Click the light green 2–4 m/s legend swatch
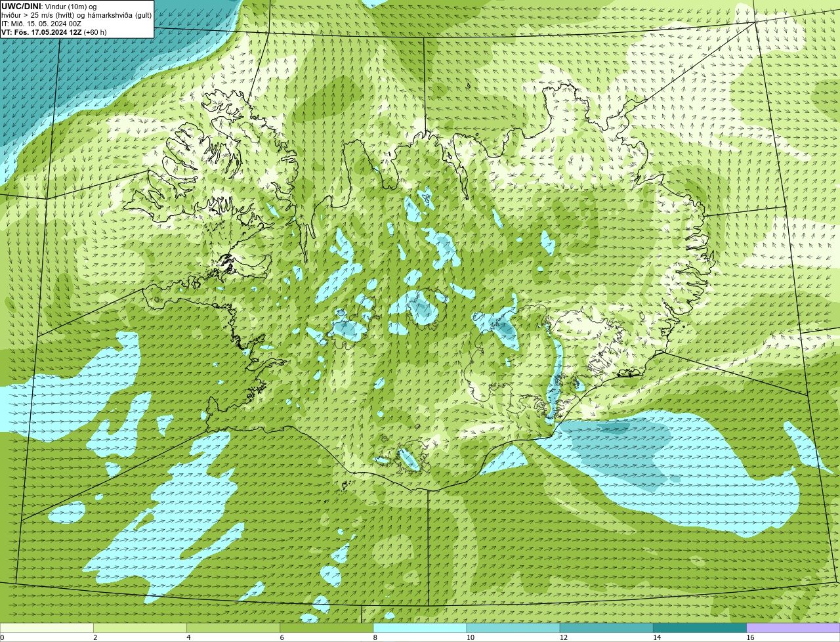 [x=140, y=628]
